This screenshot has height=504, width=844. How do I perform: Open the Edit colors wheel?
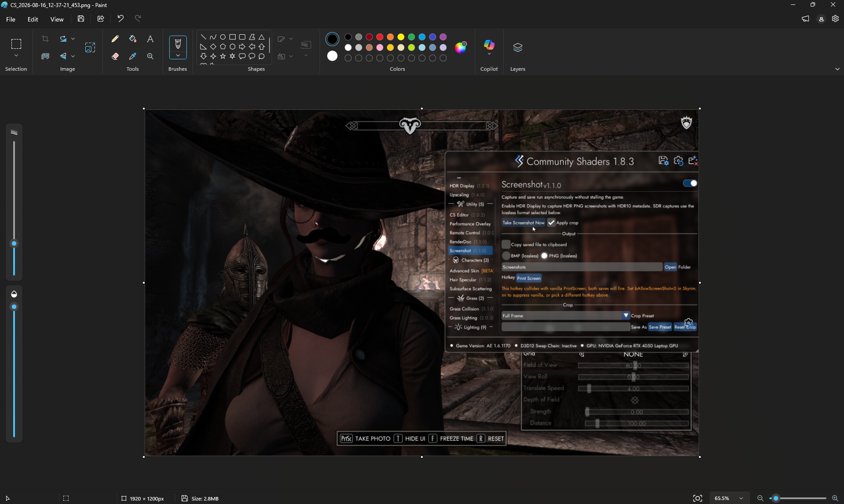[x=461, y=47]
